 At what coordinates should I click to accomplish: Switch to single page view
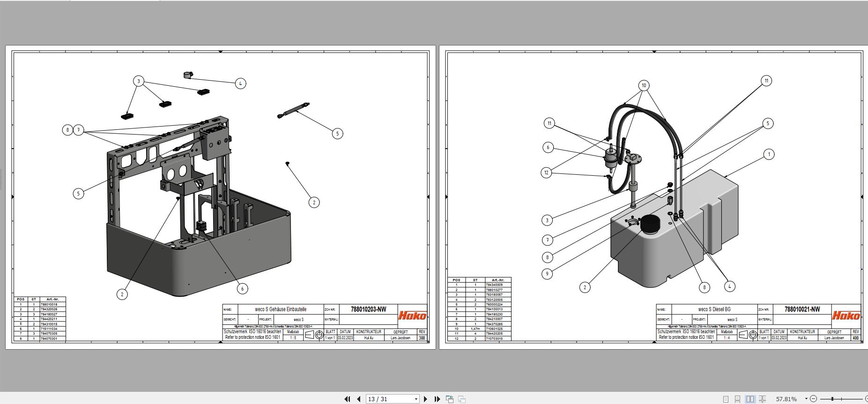726,399
